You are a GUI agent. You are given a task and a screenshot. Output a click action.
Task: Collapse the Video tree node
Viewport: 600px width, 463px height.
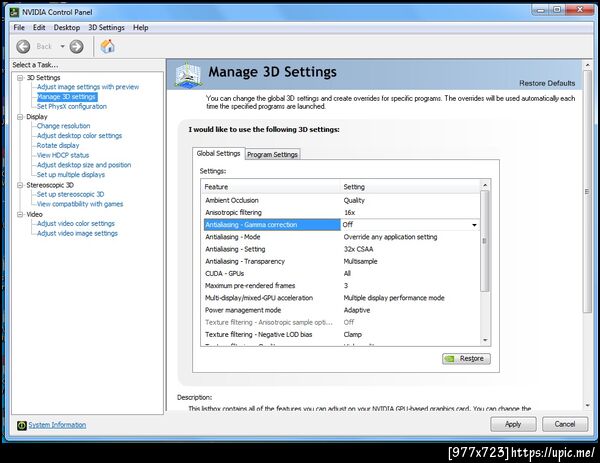click(20, 214)
